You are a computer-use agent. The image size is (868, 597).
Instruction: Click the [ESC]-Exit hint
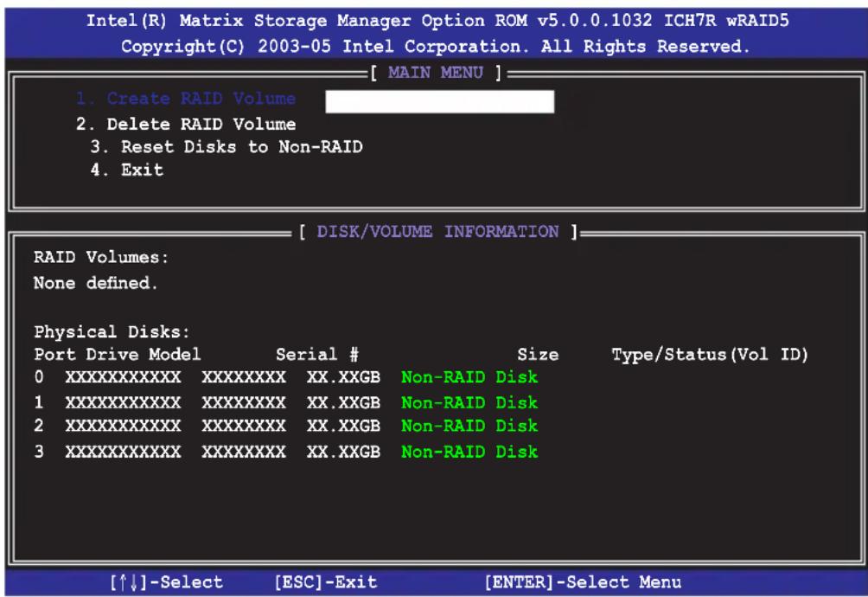click(326, 582)
